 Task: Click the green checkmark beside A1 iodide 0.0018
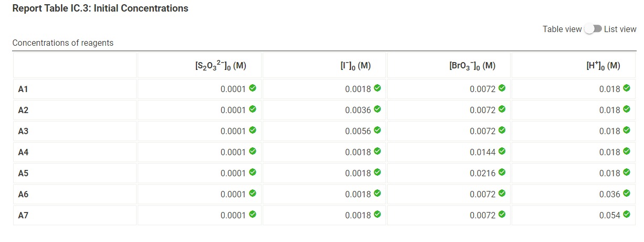click(377, 88)
